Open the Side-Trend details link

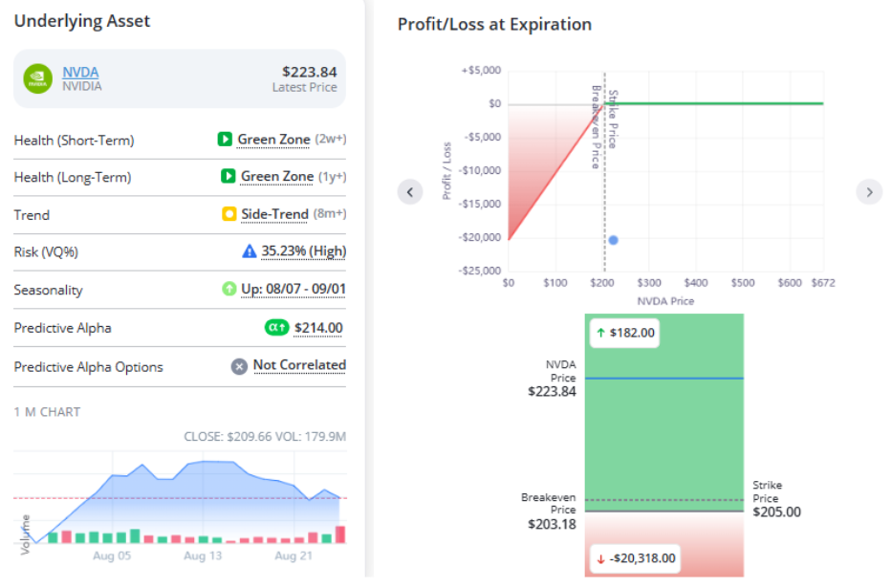[274, 214]
